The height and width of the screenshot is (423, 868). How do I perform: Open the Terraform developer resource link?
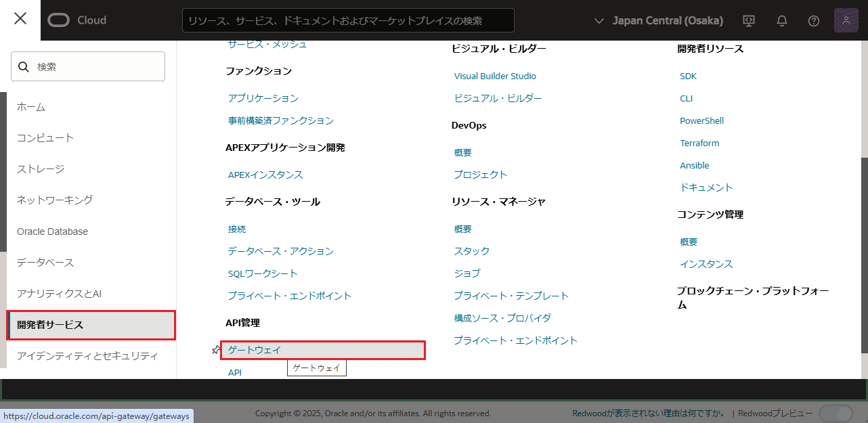tap(699, 143)
